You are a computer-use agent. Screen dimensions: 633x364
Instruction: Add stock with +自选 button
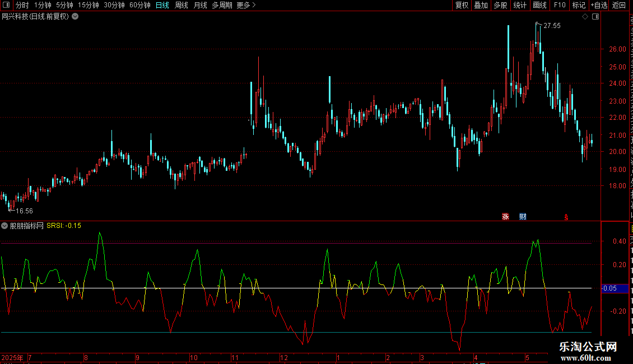[599, 5]
